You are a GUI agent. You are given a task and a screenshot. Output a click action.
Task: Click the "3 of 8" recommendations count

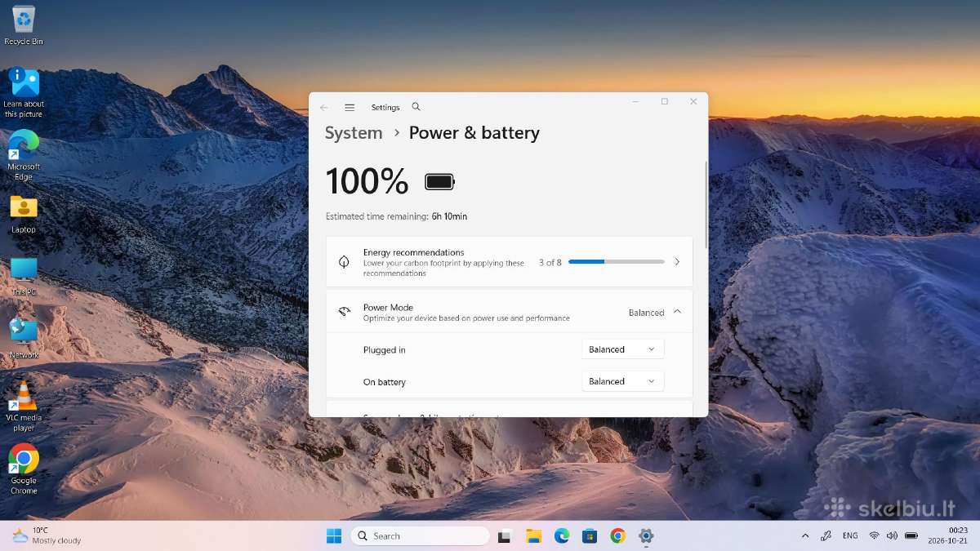pos(550,262)
